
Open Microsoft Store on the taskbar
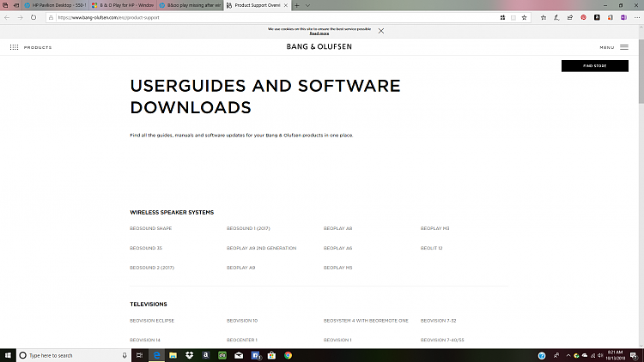(x=271, y=355)
